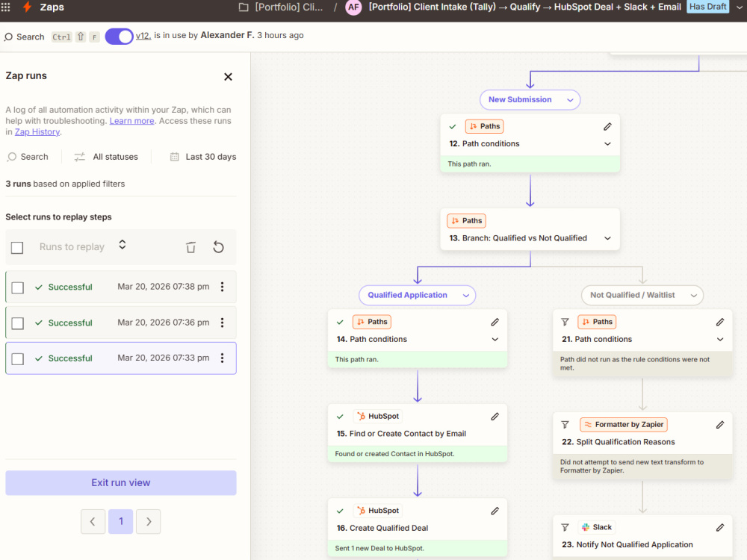Click the Paths badge on step 21
The image size is (747, 560).
pos(597,322)
